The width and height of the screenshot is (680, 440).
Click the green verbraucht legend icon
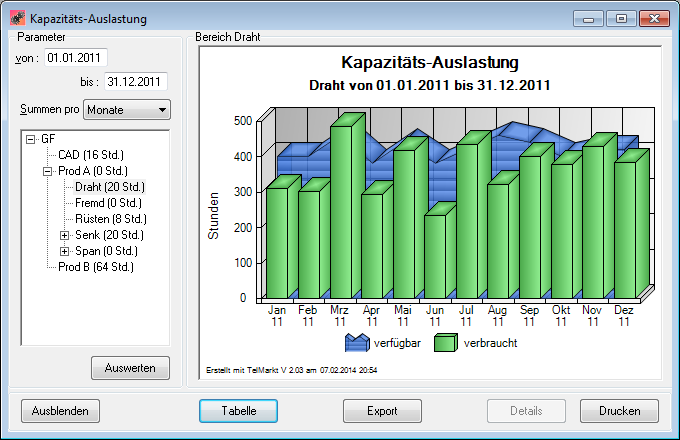pos(448,343)
